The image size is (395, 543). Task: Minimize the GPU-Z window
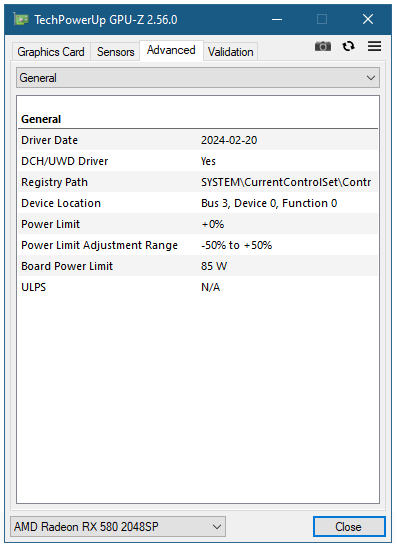pos(277,19)
